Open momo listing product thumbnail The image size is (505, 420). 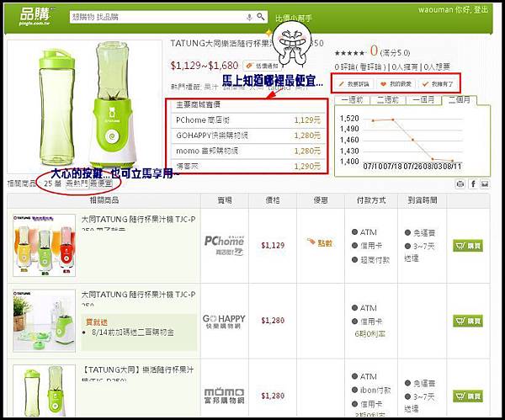(44, 391)
